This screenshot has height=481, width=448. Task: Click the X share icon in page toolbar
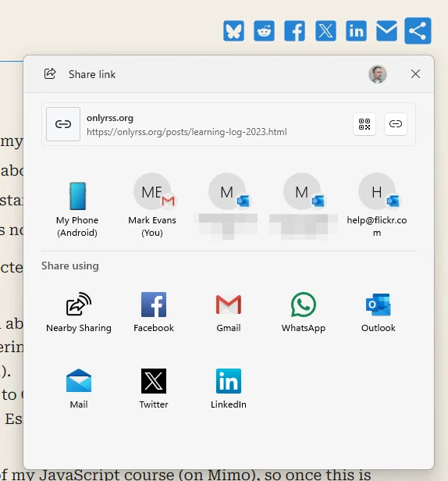(x=325, y=30)
